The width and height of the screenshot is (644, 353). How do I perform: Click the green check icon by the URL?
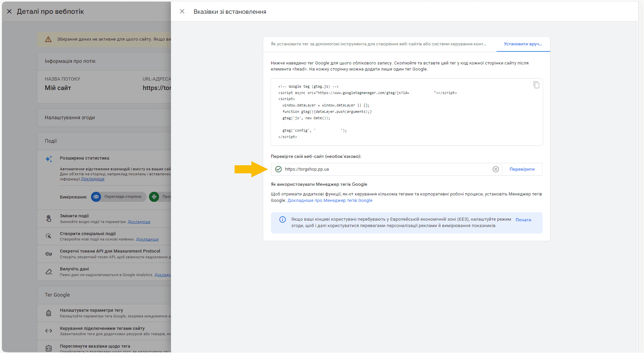(279, 169)
